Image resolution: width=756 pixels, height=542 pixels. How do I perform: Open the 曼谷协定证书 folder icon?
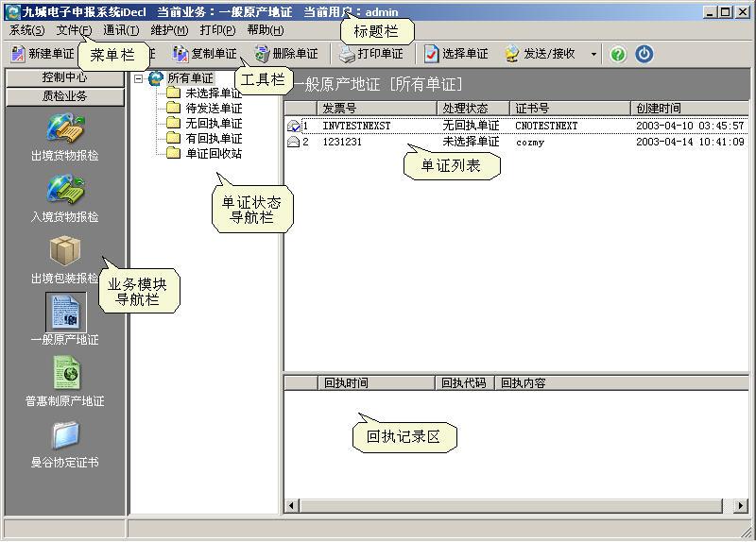pos(65,434)
